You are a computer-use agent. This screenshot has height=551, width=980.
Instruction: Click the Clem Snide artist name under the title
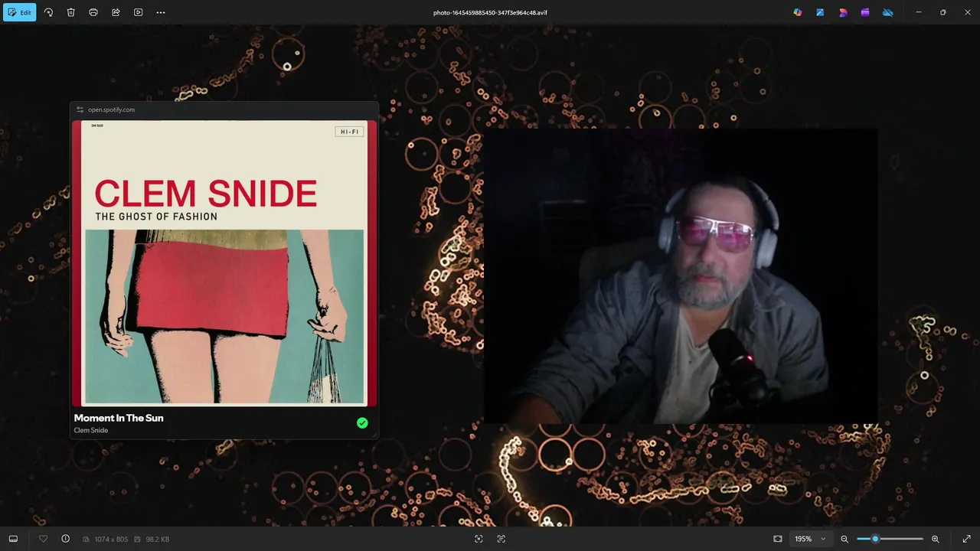(91, 430)
